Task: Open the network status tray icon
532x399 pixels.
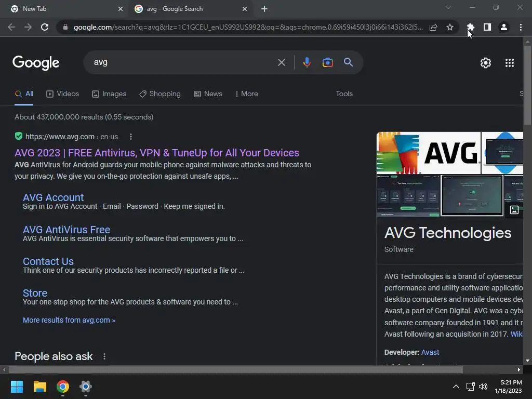Action: coord(470,387)
